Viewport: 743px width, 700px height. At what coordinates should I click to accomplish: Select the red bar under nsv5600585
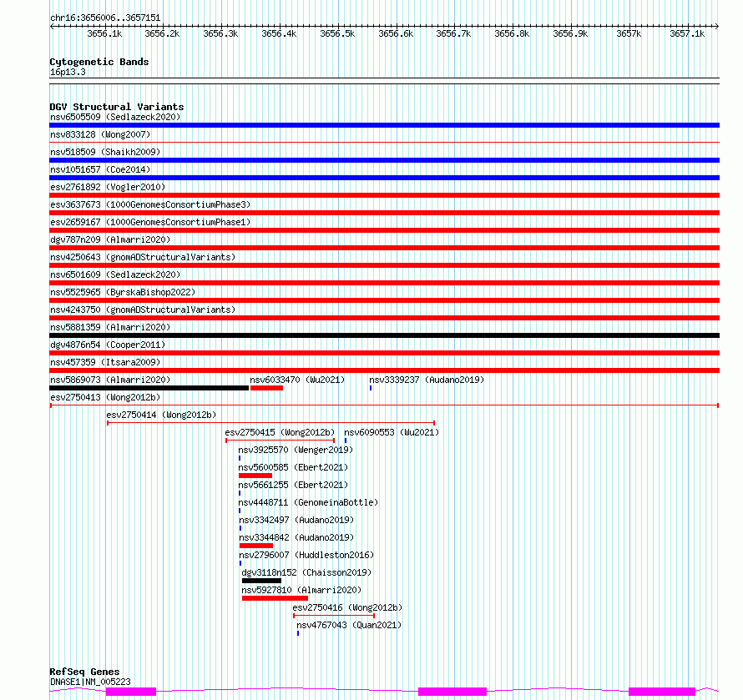click(x=255, y=476)
